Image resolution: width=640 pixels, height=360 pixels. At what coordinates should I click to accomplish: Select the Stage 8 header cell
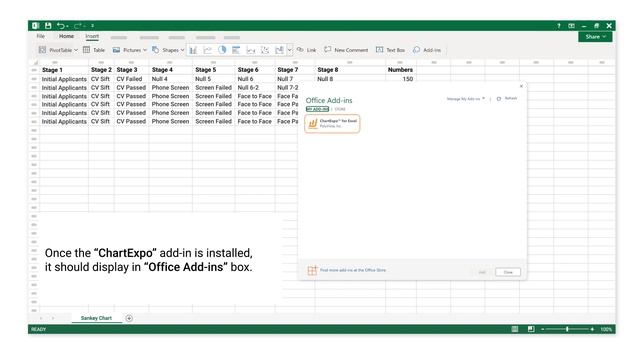350,70
